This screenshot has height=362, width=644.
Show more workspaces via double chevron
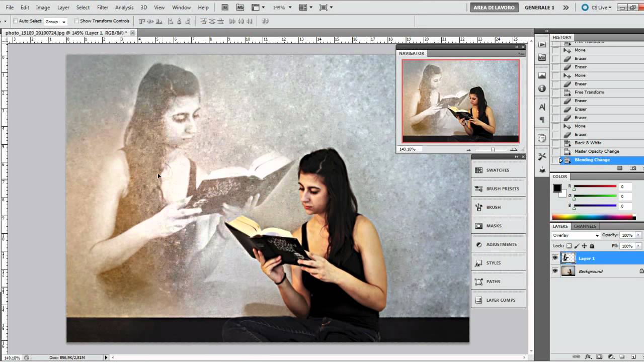pyautogui.click(x=566, y=8)
